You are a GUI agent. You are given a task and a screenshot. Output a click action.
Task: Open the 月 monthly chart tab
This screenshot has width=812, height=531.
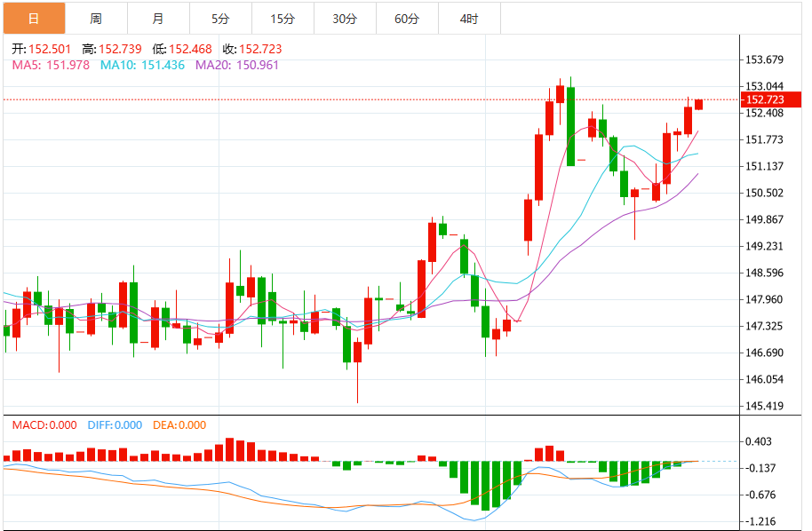pos(158,19)
